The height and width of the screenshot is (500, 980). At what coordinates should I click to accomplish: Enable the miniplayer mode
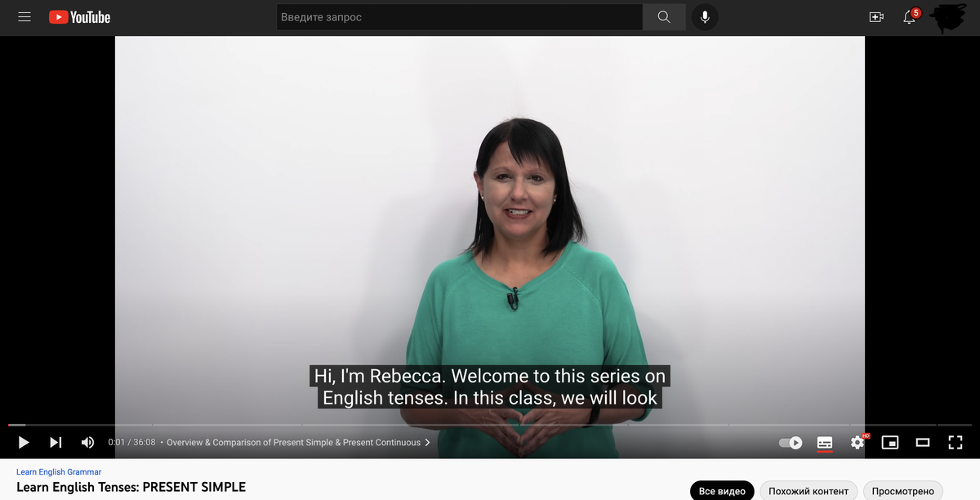point(890,442)
